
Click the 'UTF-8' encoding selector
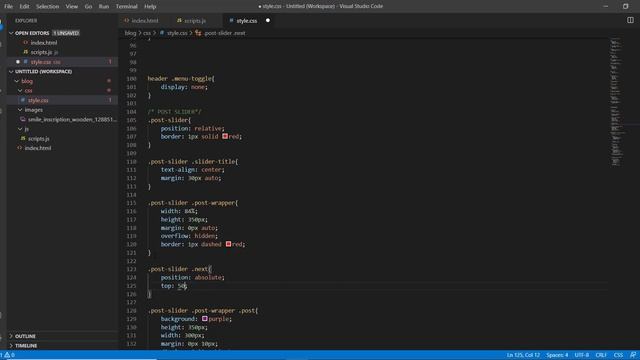[582, 355]
